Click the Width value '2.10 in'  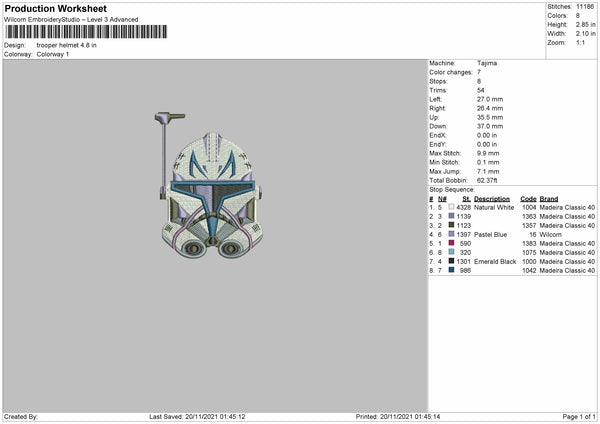585,34
